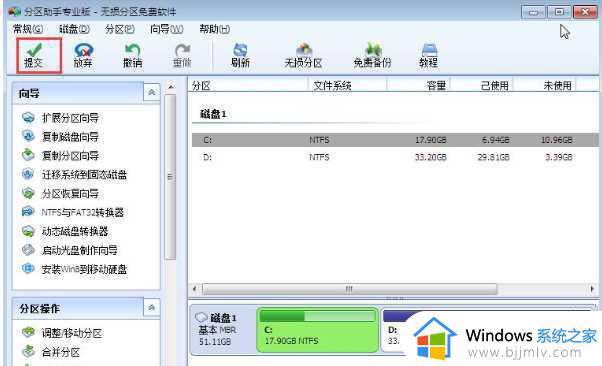Image resolution: width=602 pixels, height=366 pixels.
Task: Click the sidebar vertical scrollbar thumb
Action: (x=170, y=177)
